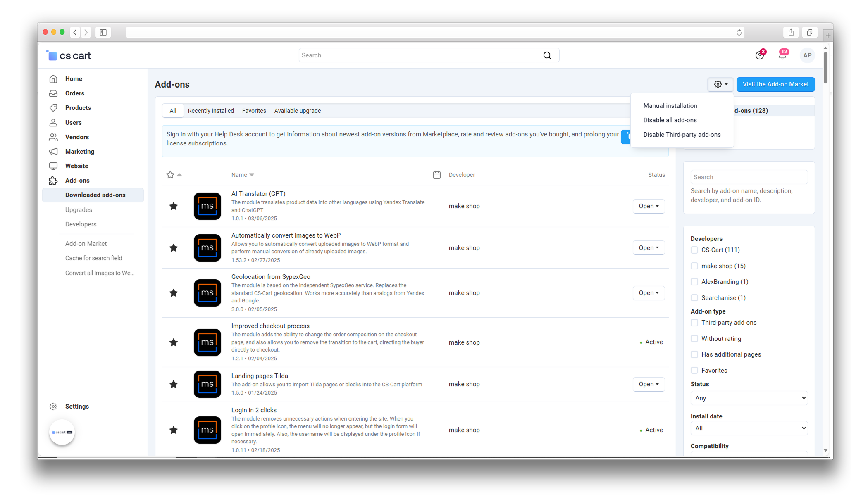Viewport: 868px width, 504px height.
Task: Toggle favorite star for AI Translator (GPT)
Action: [x=174, y=206]
